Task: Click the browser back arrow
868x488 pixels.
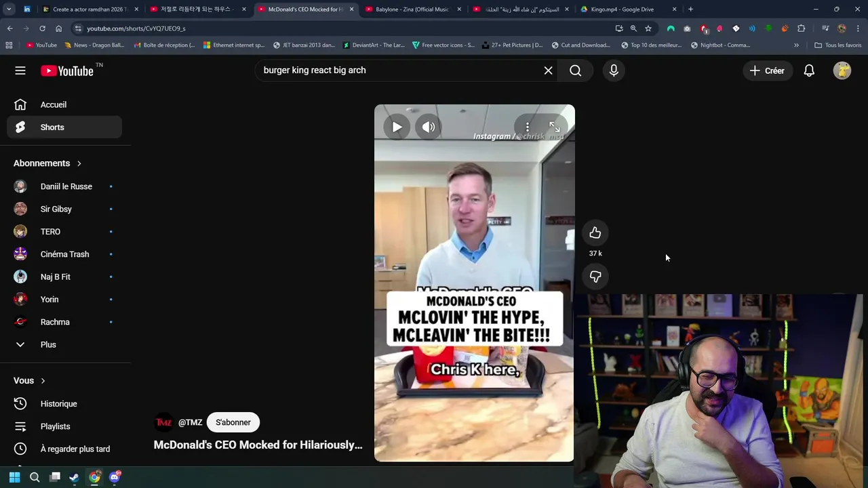Action: [9, 28]
